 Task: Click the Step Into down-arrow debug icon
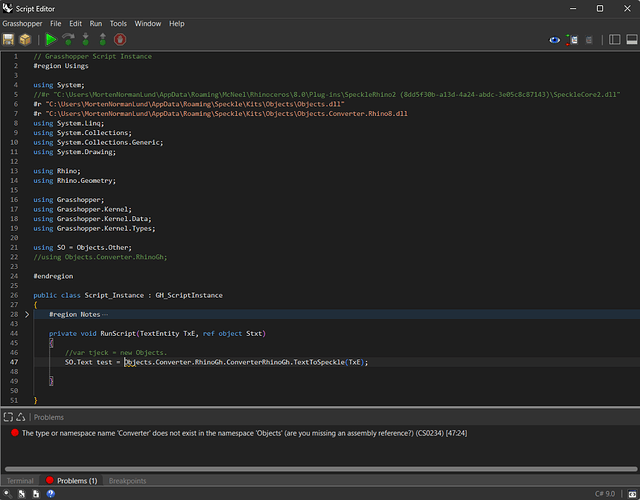point(85,40)
